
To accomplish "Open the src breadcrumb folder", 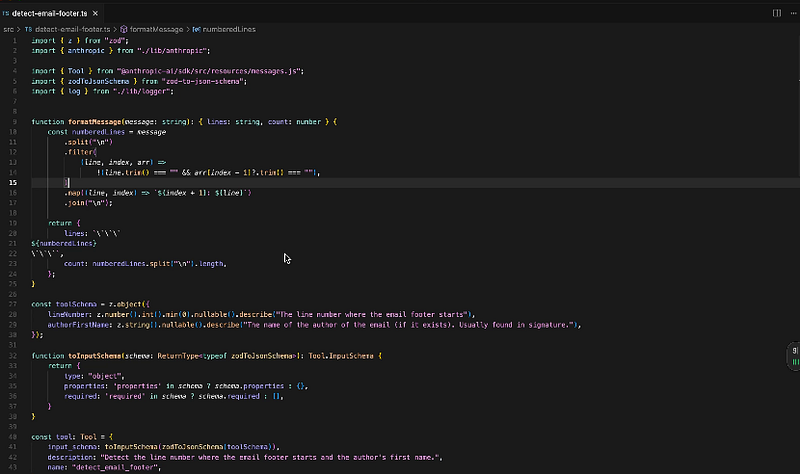I will click(x=9, y=30).
